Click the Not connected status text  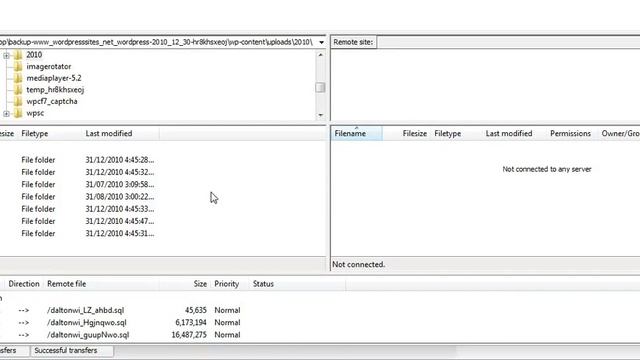coord(358,264)
